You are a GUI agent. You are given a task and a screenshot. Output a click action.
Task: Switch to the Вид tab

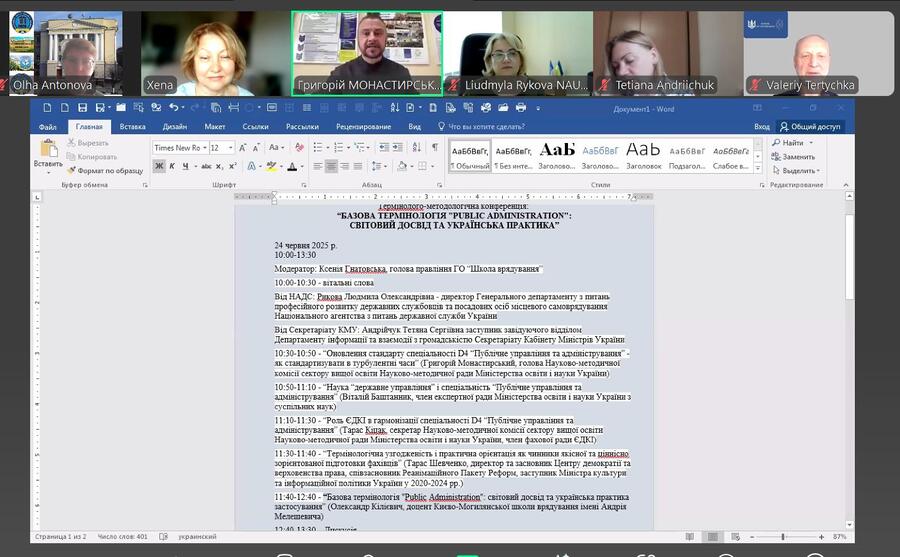[414, 127]
